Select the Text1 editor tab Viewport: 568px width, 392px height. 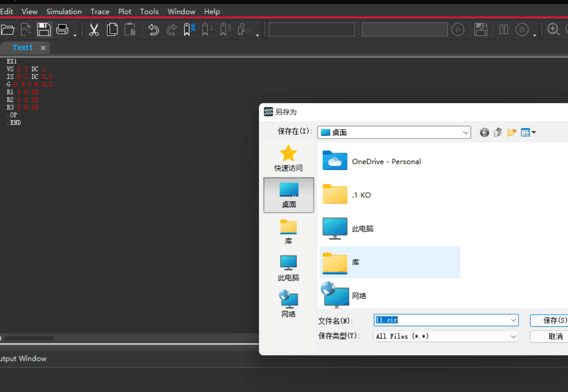point(23,48)
